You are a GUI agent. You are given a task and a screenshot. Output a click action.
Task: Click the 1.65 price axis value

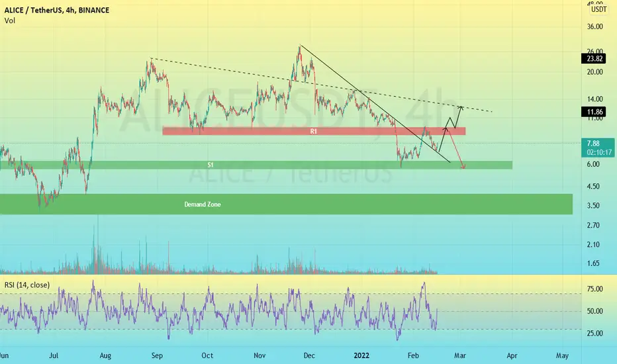click(x=593, y=263)
